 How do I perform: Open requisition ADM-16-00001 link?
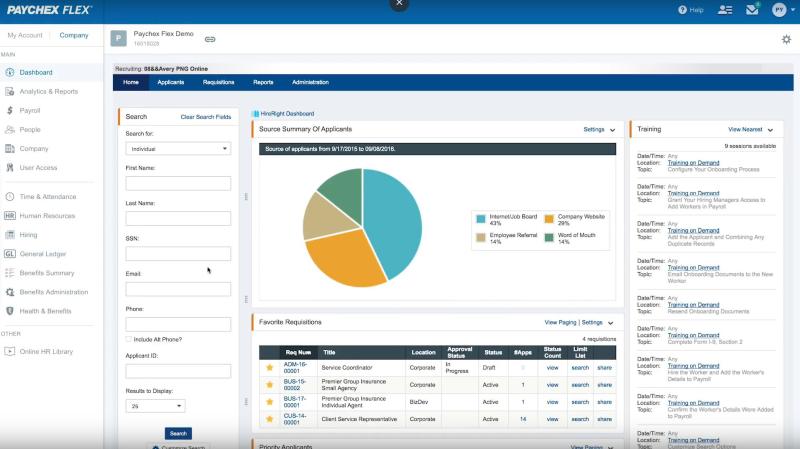[x=295, y=367]
